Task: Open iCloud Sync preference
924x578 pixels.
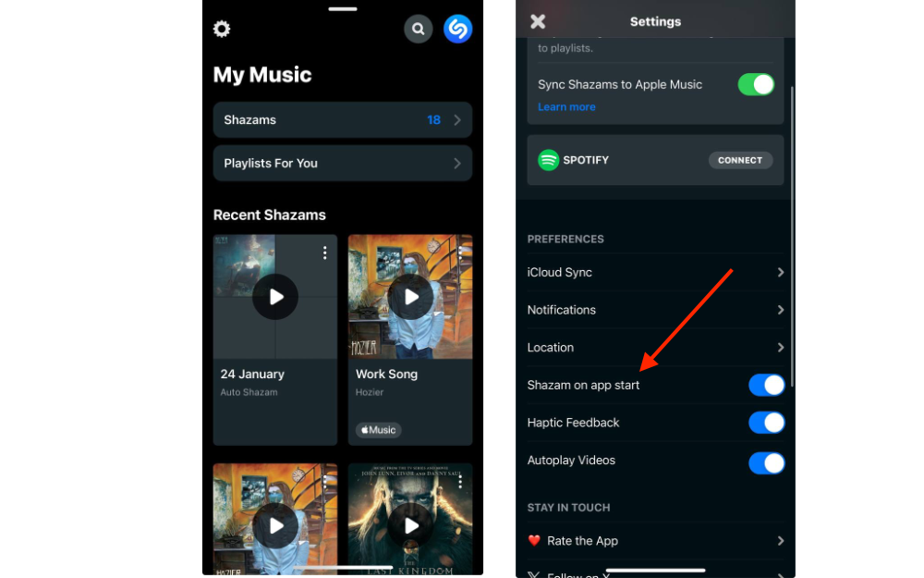Action: (x=656, y=272)
